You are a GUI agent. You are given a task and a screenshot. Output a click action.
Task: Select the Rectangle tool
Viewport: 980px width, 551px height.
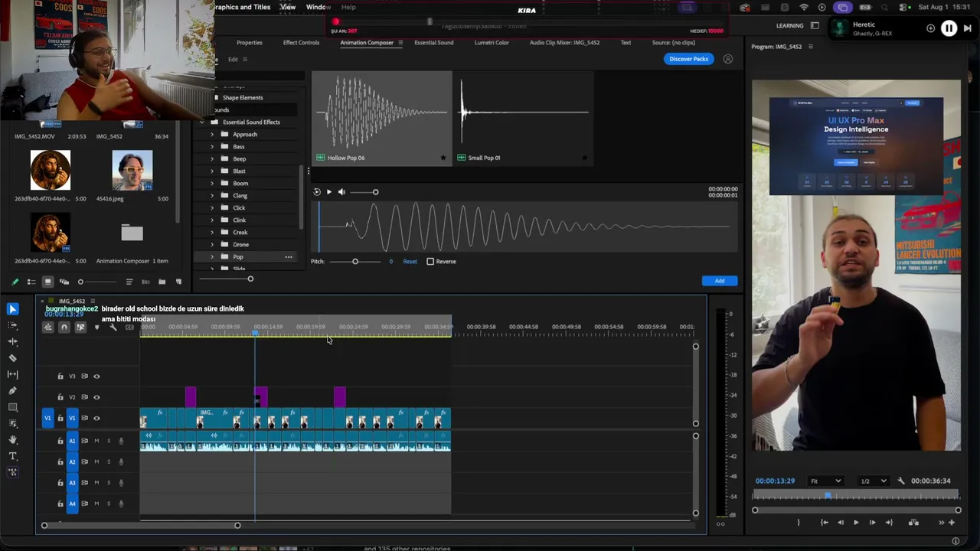point(13,407)
